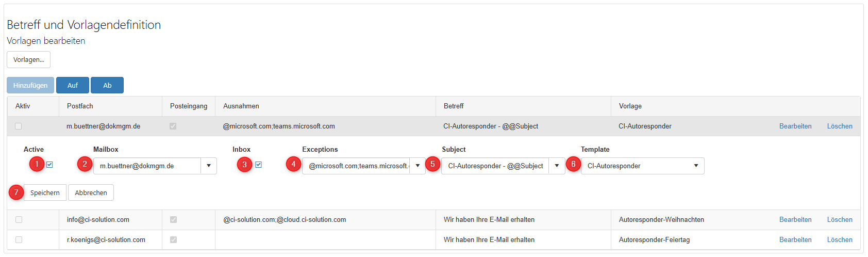Click Bearbeiten for Autoresponder-Feiertag row

coord(795,240)
